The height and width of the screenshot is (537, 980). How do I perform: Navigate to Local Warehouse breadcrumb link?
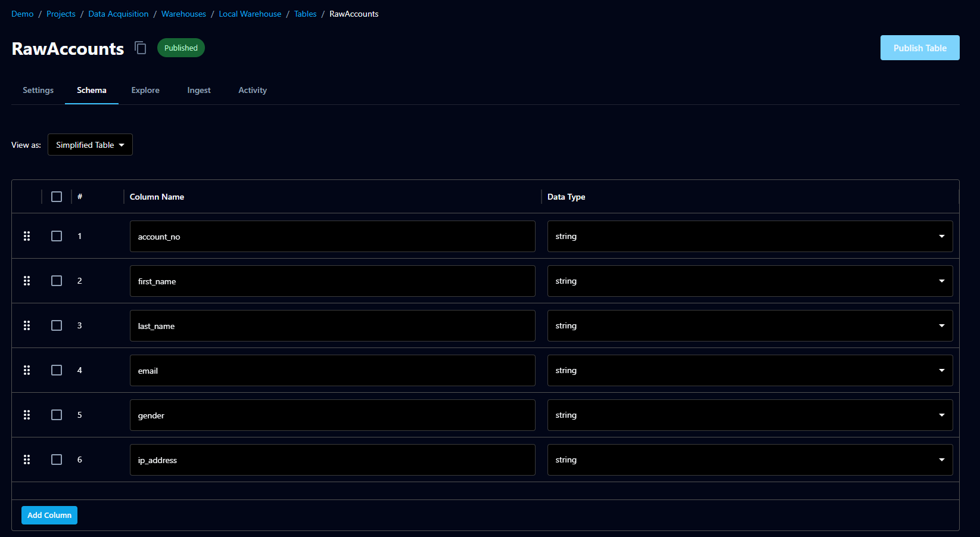[x=250, y=14]
